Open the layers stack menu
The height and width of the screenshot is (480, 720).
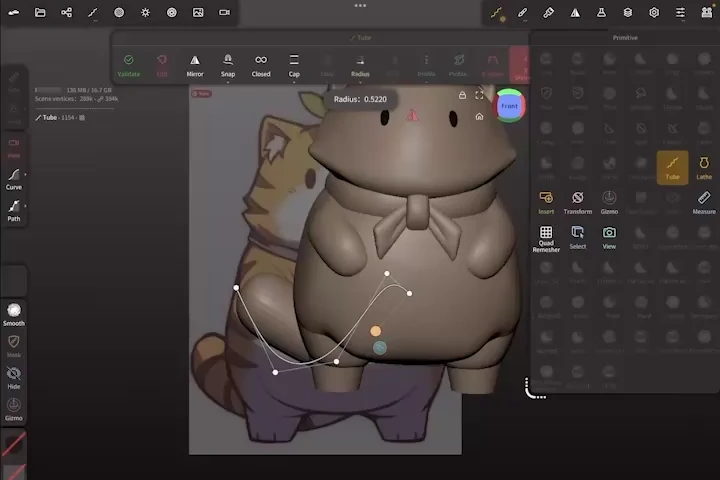628,12
